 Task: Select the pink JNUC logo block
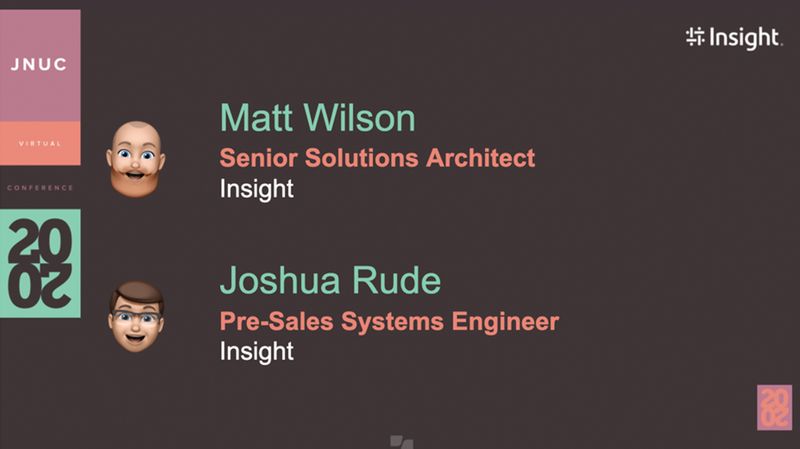(40, 65)
